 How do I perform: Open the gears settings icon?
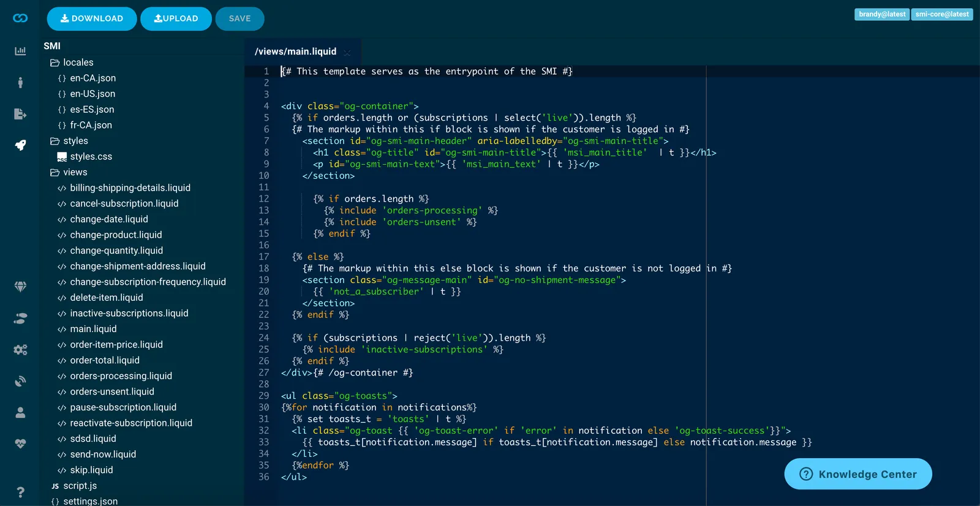click(20, 350)
